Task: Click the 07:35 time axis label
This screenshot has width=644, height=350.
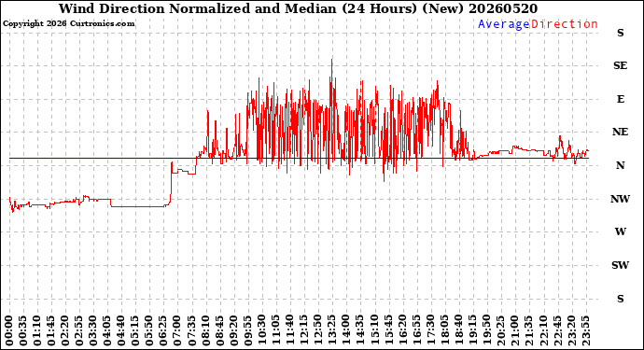Action: [192, 330]
